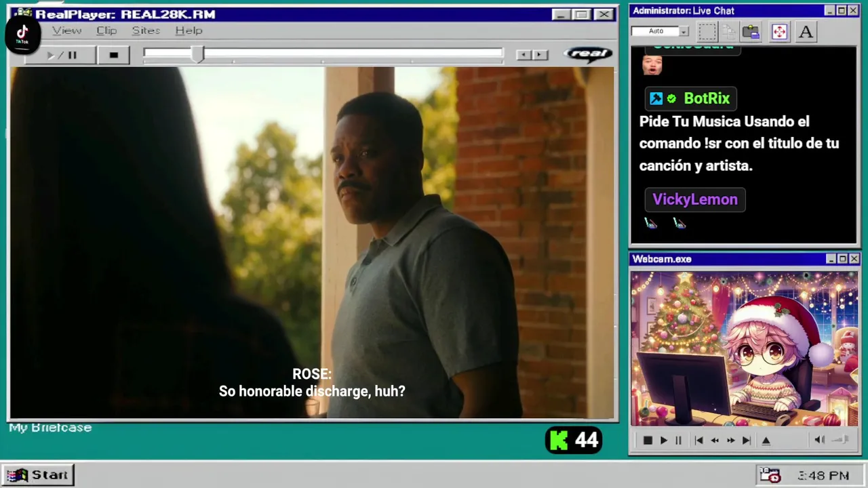Image resolution: width=868 pixels, height=488 pixels.
Task: Click the BotRix chat message text
Action: click(739, 143)
